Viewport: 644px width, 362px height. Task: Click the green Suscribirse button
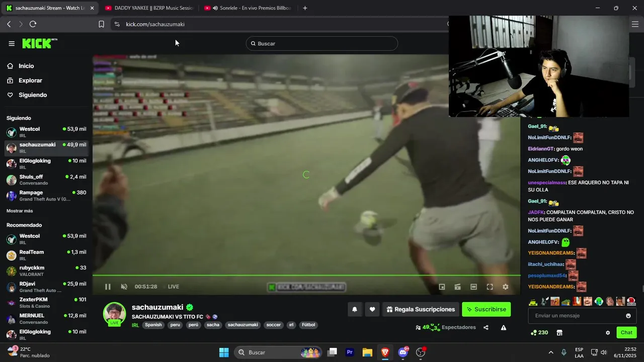point(486,309)
